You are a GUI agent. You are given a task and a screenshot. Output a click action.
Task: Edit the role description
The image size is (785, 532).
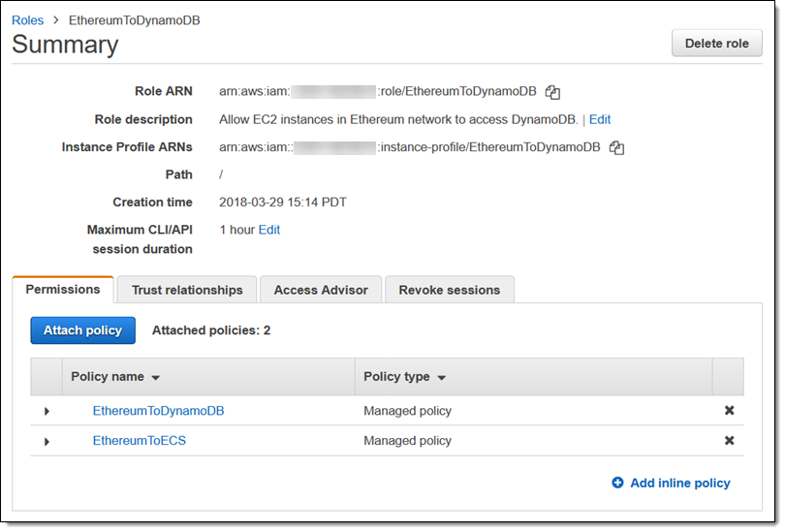click(600, 120)
